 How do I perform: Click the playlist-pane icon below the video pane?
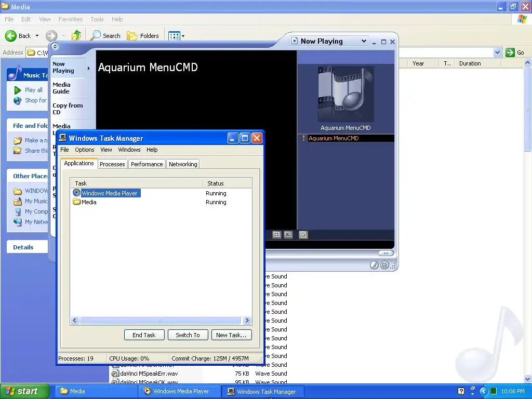point(303,234)
